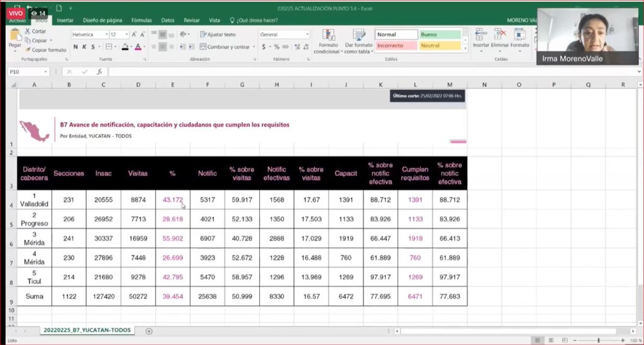Click the Copiar formato paintbrush
The width and height of the screenshot is (644, 345).
coord(28,50)
